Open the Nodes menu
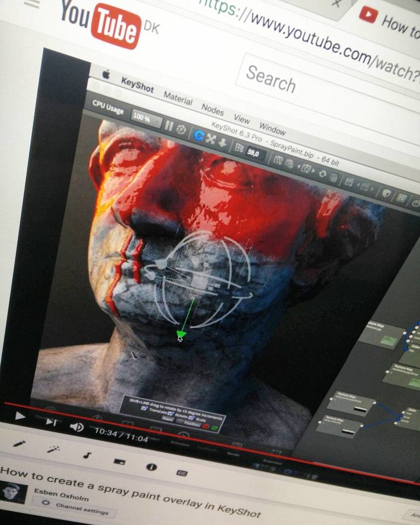Screen dimensions: 420x525 tap(212, 110)
